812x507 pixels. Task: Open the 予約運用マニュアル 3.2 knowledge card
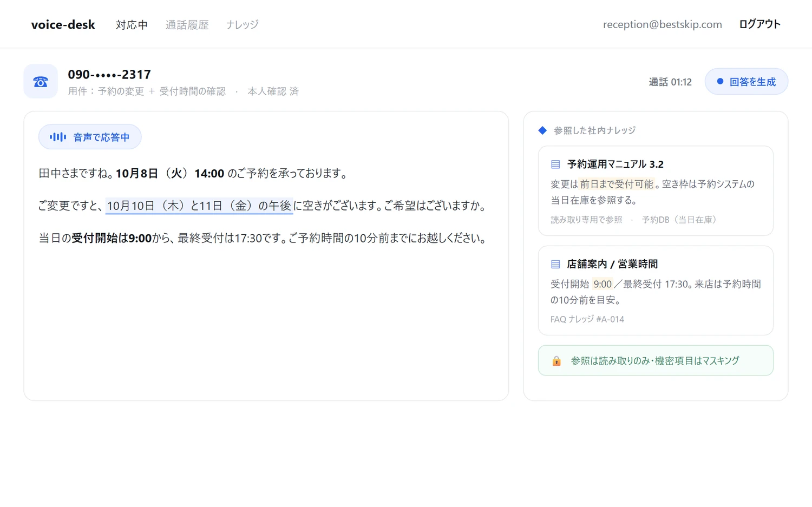(656, 190)
